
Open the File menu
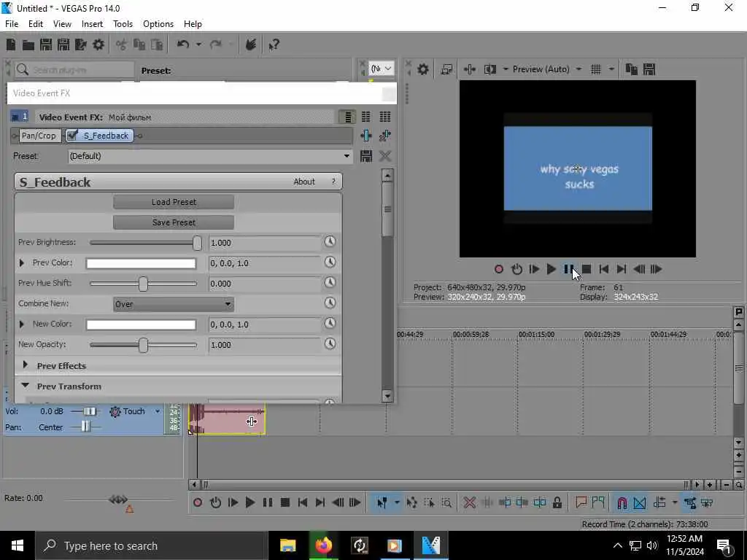pyautogui.click(x=12, y=24)
